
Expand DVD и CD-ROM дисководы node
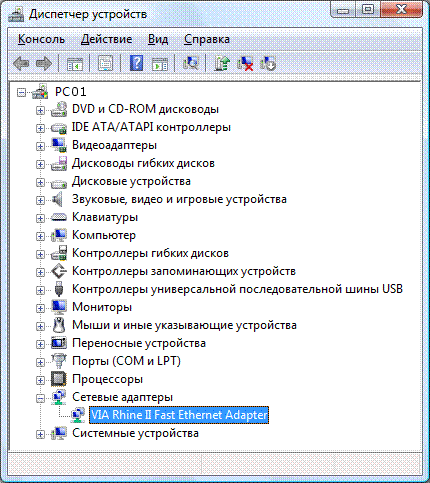point(40,110)
